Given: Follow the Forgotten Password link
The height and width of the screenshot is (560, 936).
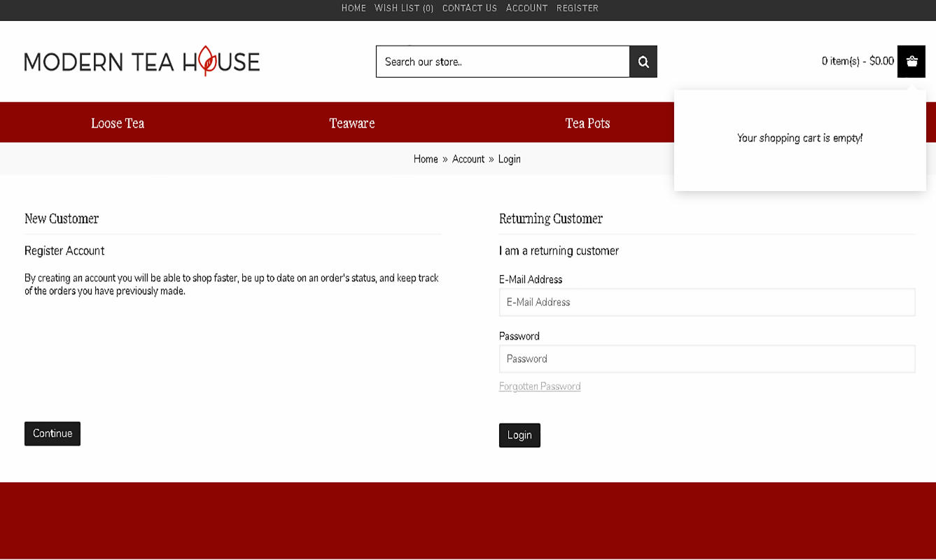Looking at the screenshot, I should [x=540, y=386].
